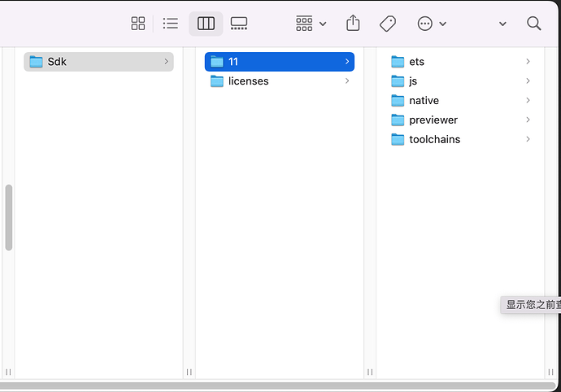Image resolution: width=561 pixels, height=392 pixels.
Task: Click the previewer folder icon
Action: point(398,120)
